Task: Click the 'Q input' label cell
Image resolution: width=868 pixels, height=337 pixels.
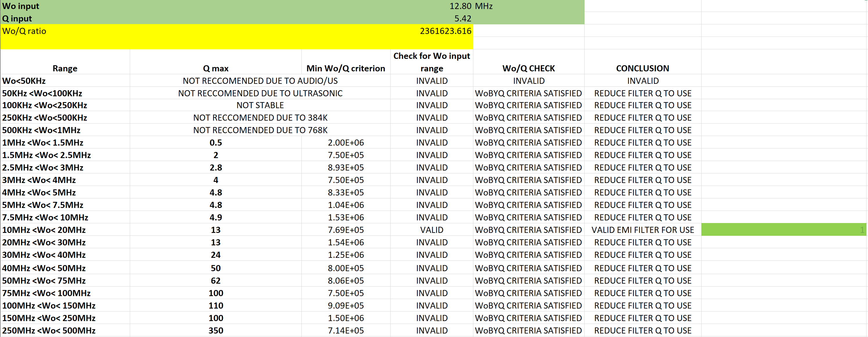Action: (65, 18)
